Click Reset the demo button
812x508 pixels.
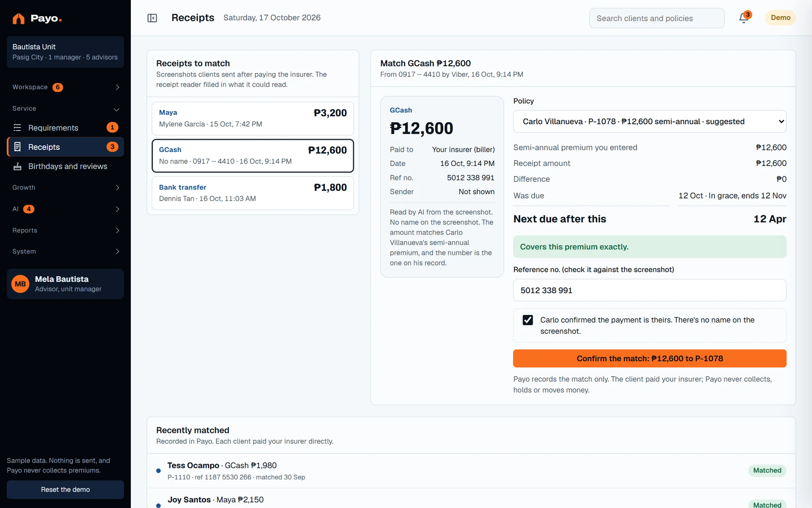coord(65,489)
